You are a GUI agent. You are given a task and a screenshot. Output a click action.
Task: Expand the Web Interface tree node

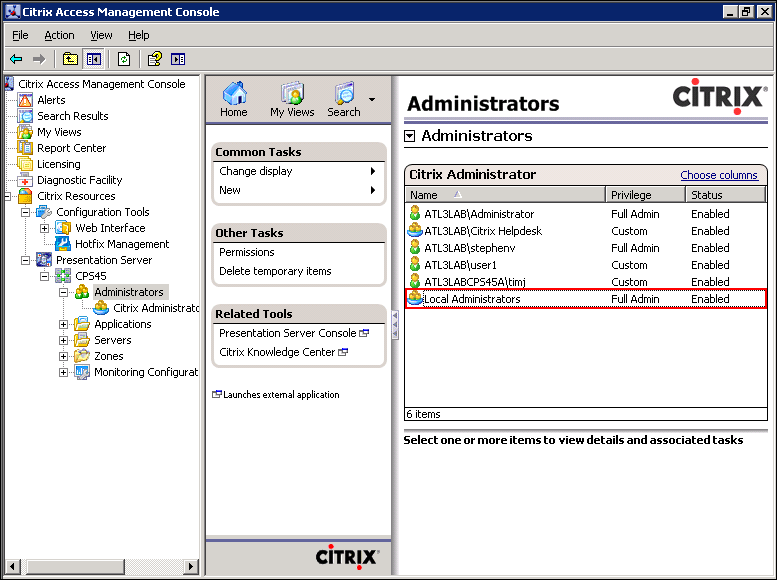(45, 229)
